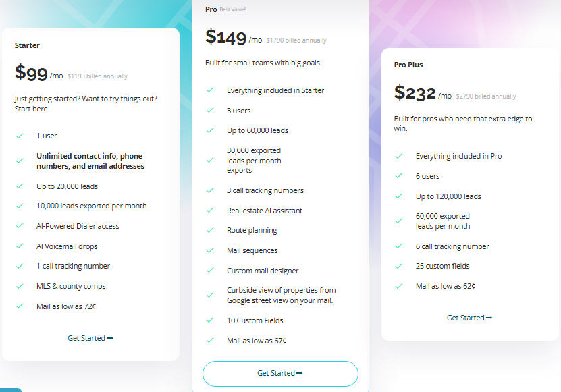Viewport: 561px width, 392px height.
Task: Click Get Started in the Pro Plus card
Action: [470, 318]
